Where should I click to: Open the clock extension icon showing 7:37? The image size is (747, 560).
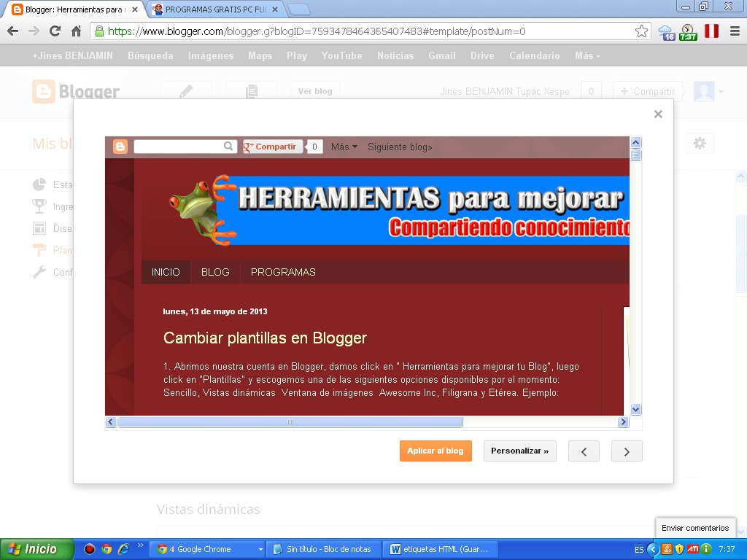[688, 32]
